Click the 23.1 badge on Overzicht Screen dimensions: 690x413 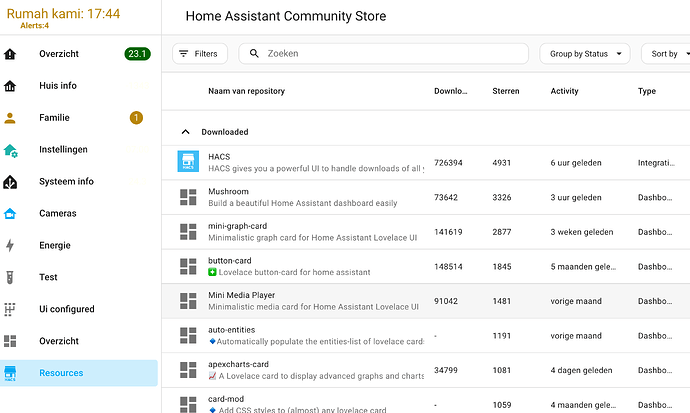(137, 54)
